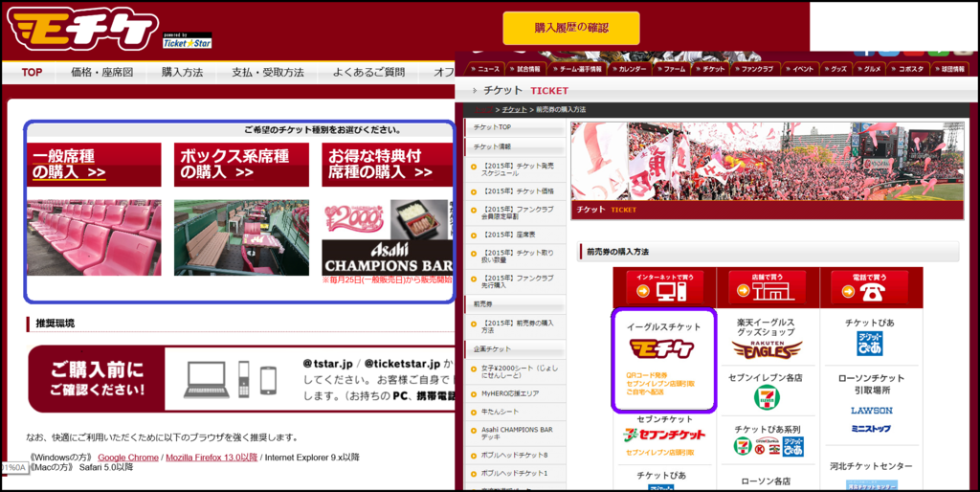Open the 球団情報 tab in Eagles site

(950, 69)
